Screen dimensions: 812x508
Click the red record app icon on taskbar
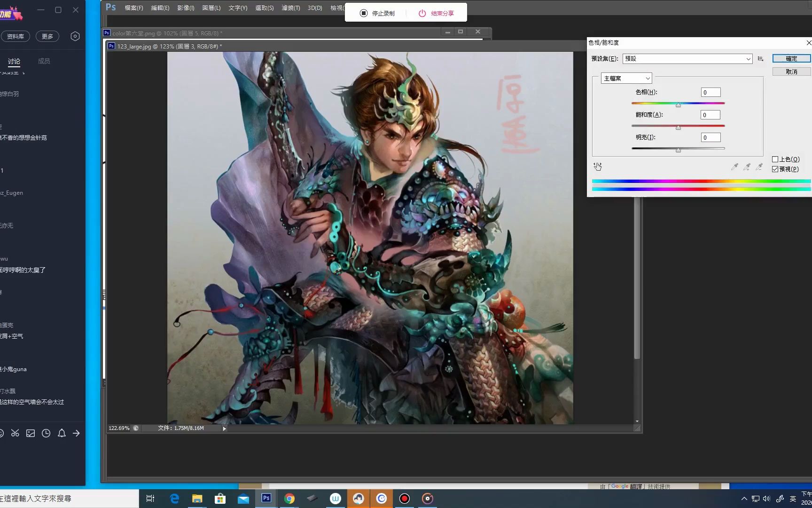pos(405,499)
